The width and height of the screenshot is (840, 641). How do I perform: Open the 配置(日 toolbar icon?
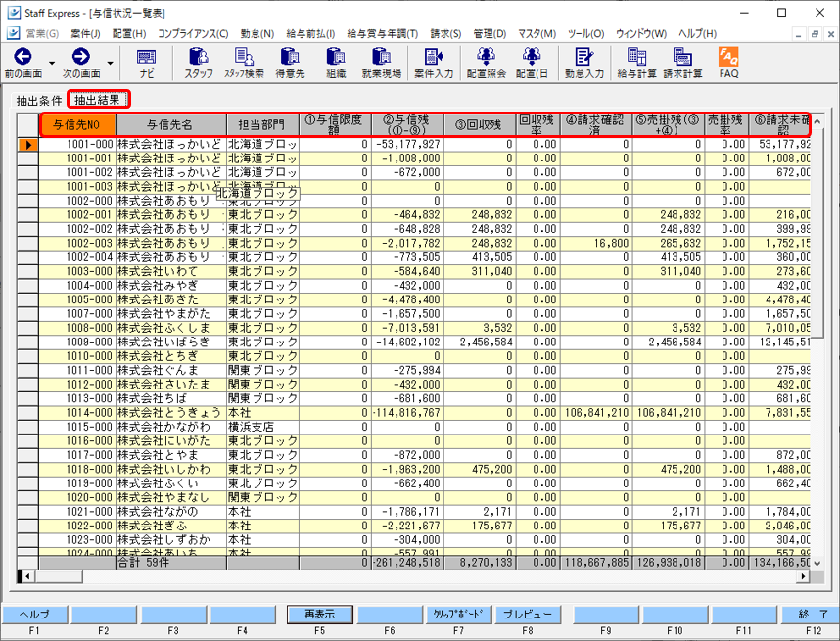(x=532, y=56)
